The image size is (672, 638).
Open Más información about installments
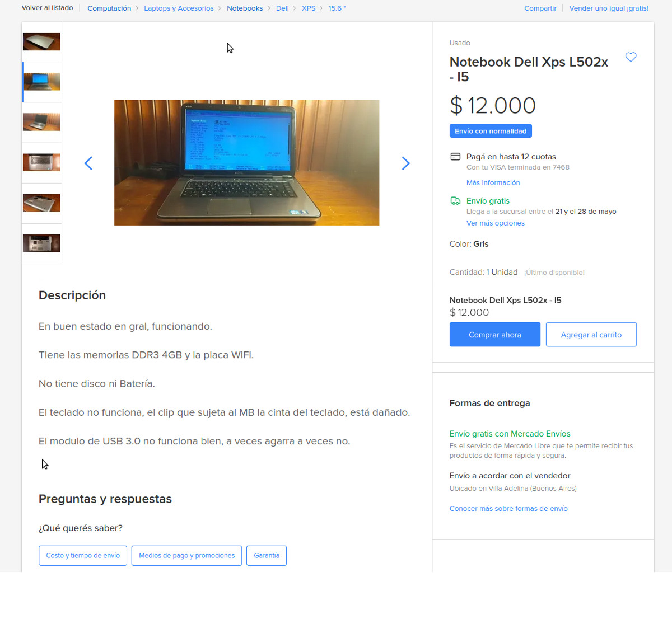pyautogui.click(x=493, y=182)
